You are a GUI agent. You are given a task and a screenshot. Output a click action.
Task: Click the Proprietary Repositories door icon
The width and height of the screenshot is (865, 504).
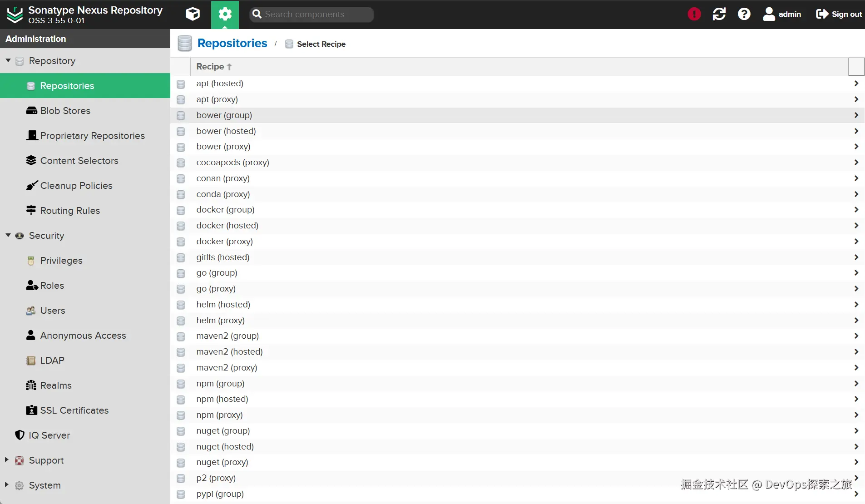coord(32,135)
